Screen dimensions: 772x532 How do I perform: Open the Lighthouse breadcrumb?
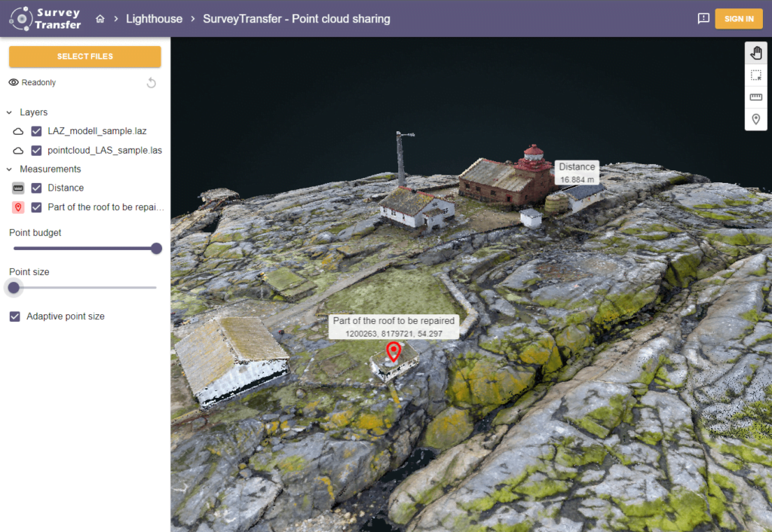[154, 19]
